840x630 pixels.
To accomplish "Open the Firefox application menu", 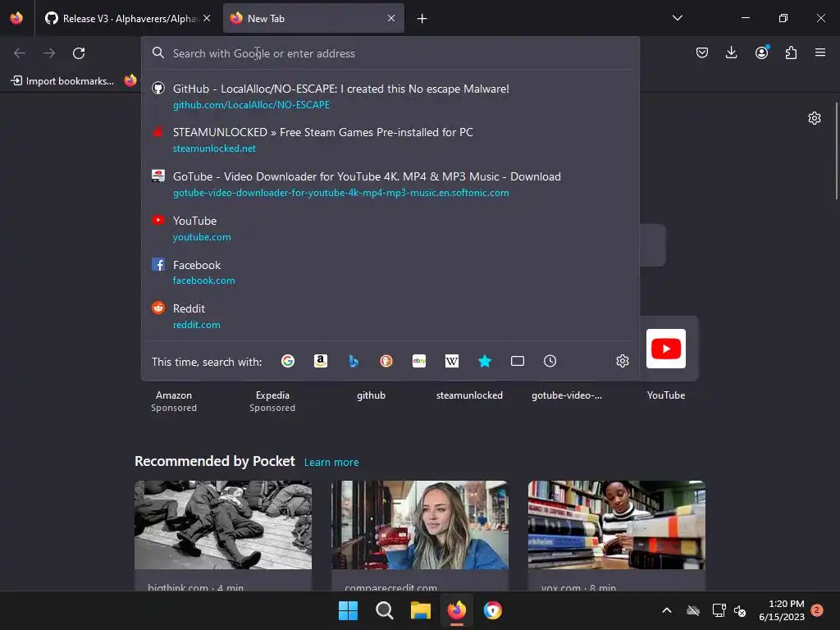I will pyautogui.click(x=820, y=52).
